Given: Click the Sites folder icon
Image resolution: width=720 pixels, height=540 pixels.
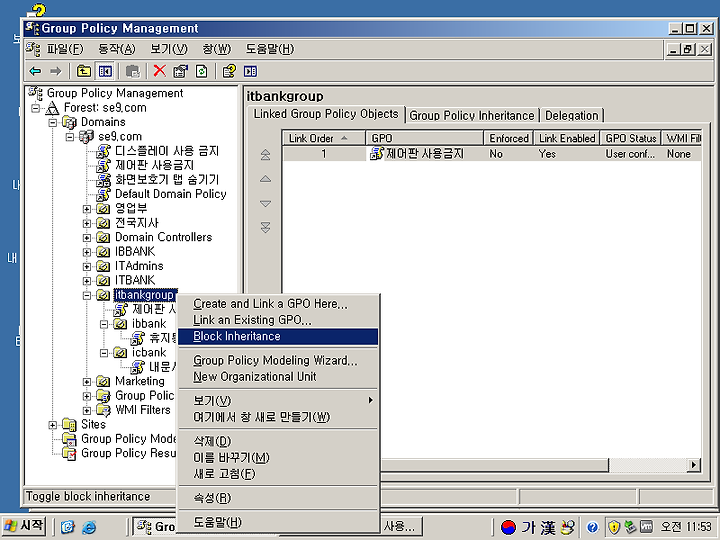Looking at the screenshot, I should (x=69, y=425).
